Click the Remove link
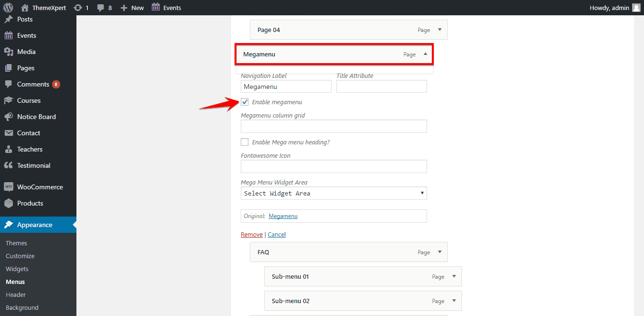This screenshot has width=644, height=316. coord(251,234)
